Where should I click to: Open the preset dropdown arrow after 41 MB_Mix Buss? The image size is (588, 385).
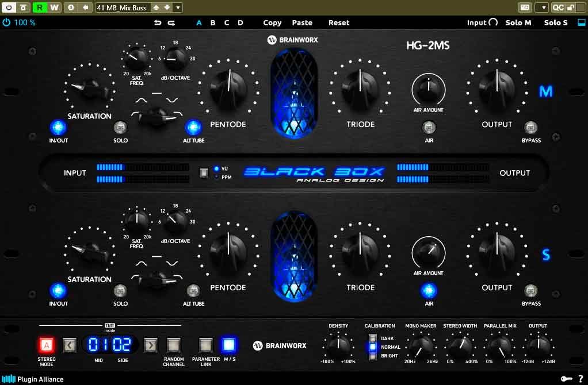178,7
